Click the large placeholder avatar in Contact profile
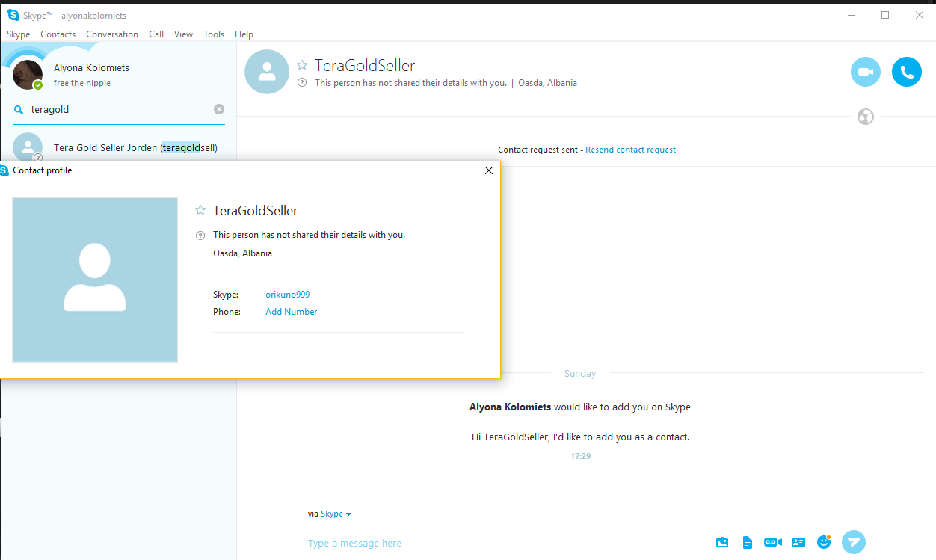The width and height of the screenshot is (936, 560). [95, 280]
